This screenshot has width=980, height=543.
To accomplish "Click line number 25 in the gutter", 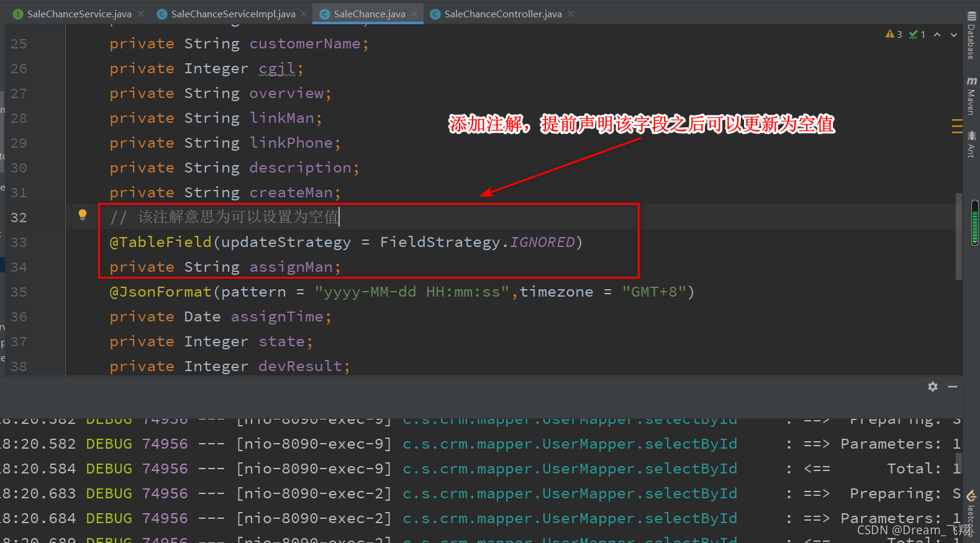I will [19, 44].
